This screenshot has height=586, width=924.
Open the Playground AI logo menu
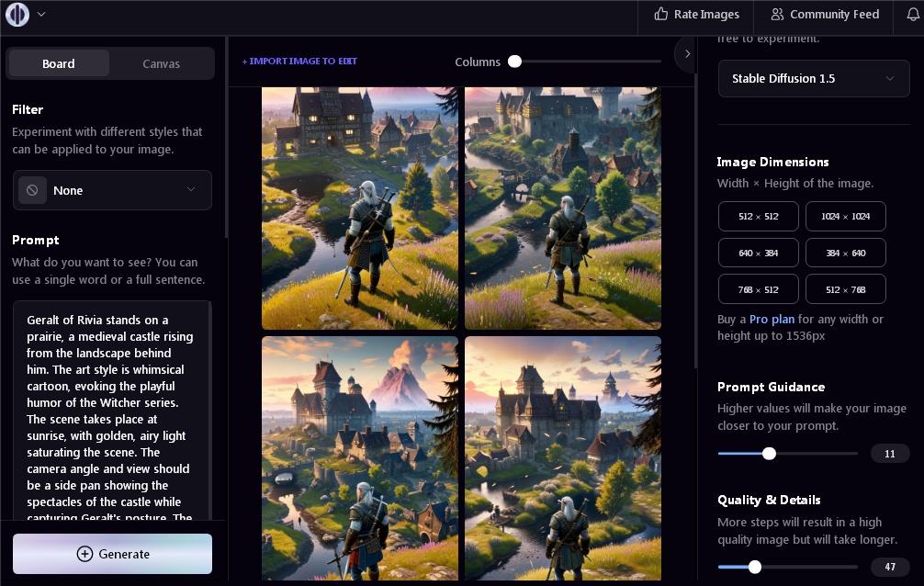17,14
